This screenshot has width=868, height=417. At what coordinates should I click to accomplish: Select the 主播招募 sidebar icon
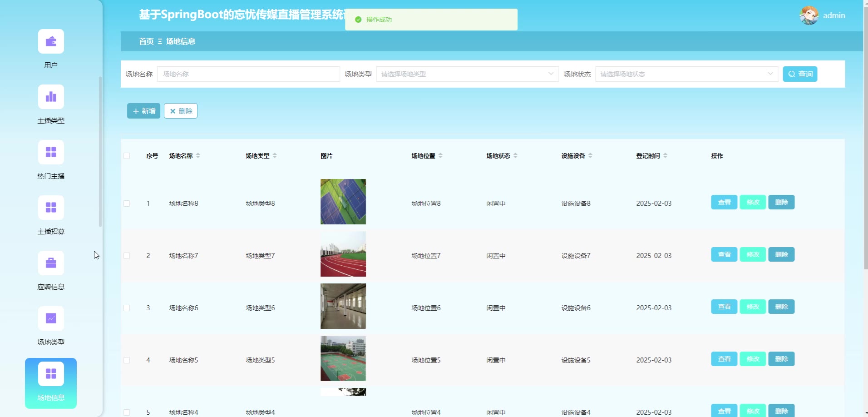[x=51, y=208]
